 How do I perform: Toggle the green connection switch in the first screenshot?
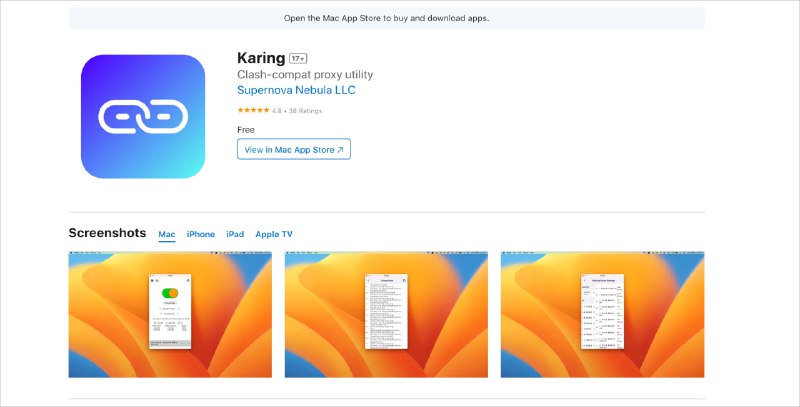[x=170, y=294]
